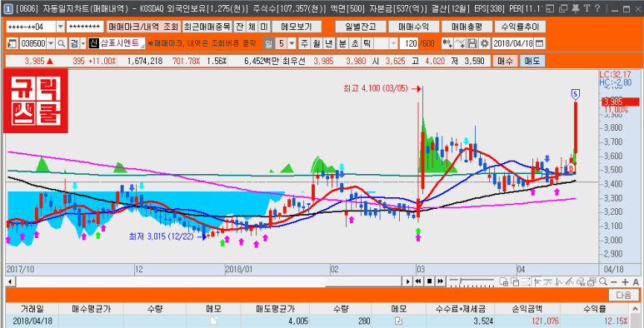Click the stop playback square button

pos(430,281)
